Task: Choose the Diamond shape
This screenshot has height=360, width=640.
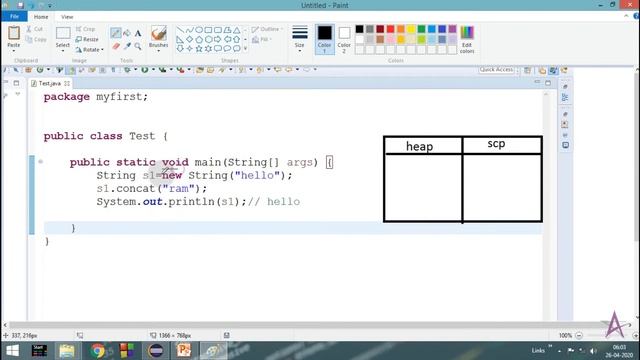Action: [189, 39]
